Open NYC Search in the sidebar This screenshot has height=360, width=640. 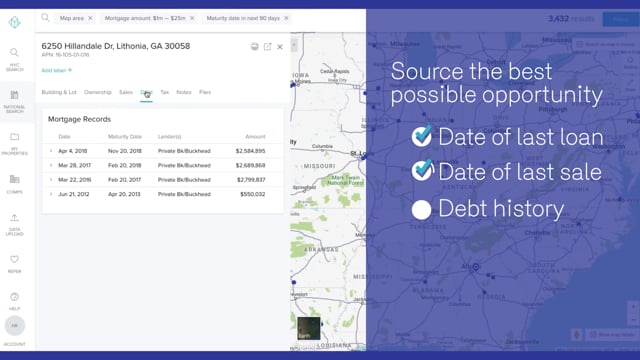(x=14, y=60)
